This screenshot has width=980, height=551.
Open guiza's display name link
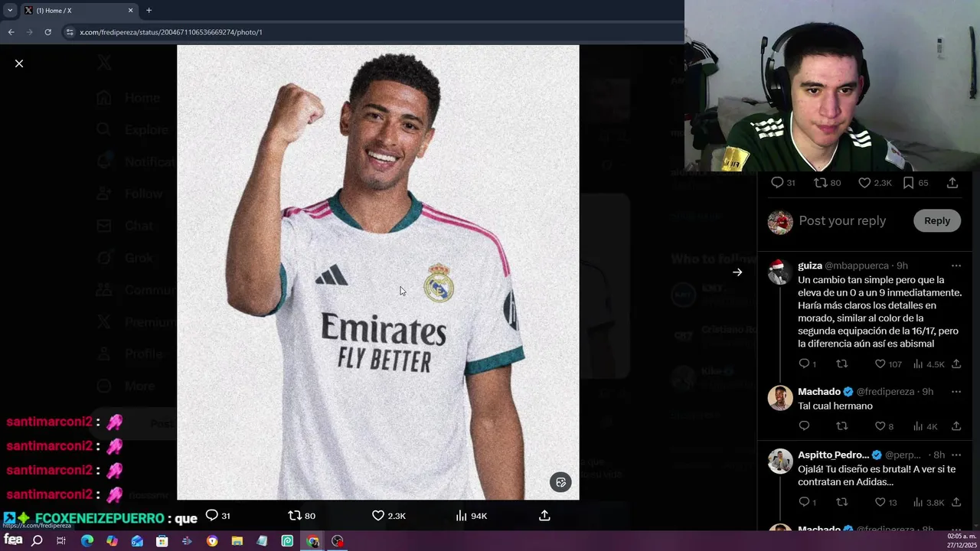point(810,266)
